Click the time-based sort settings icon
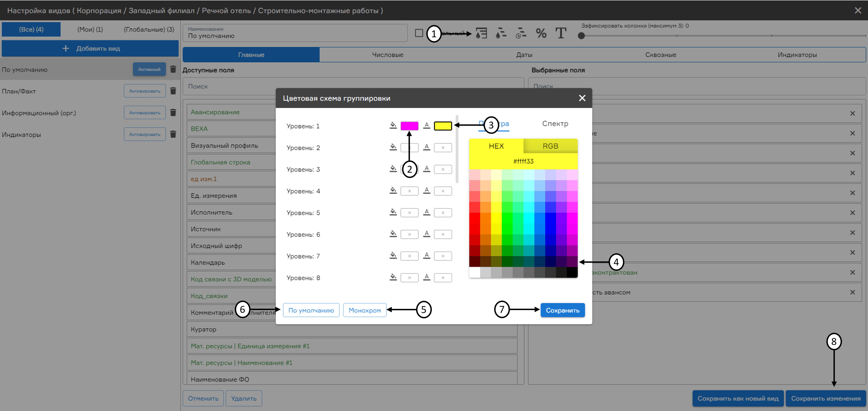868x411 pixels. pyautogui.click(x=521, y=33)
